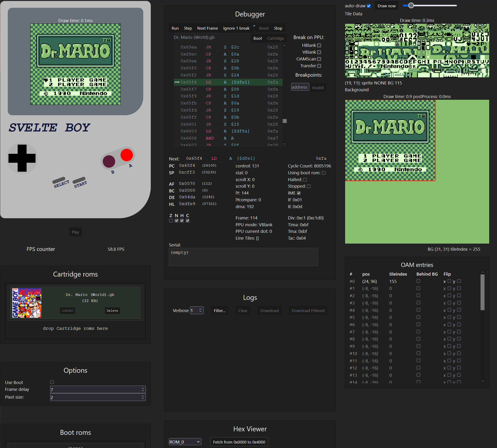This screenshot has height=448, width=497.
Task: Switch to the Cartridge tab
Action: pos(275,38)
